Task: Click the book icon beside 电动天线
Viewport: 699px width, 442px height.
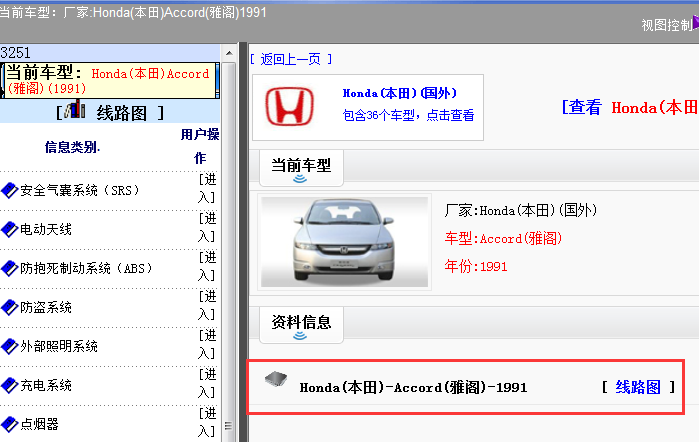Action: pos(9,229)
